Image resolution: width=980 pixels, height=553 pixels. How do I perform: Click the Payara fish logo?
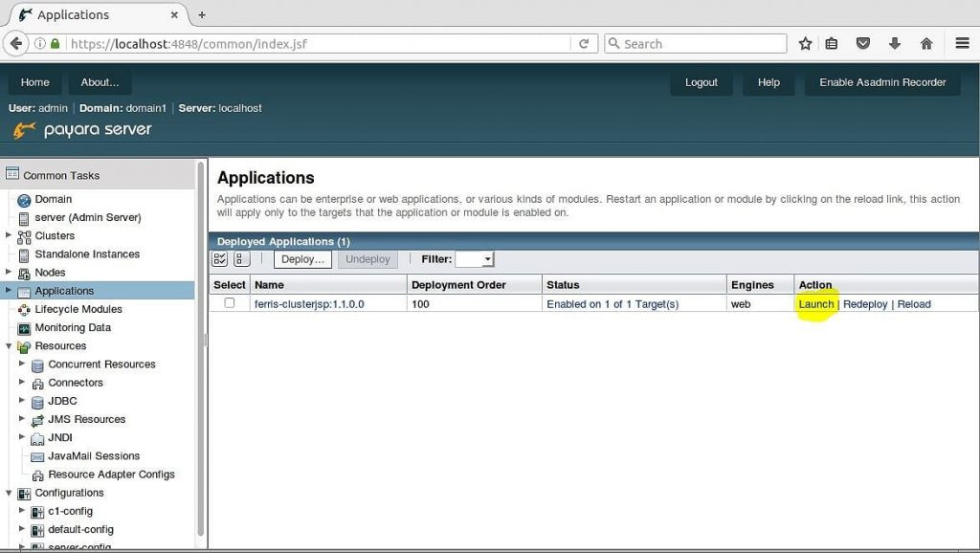(24, 130)
